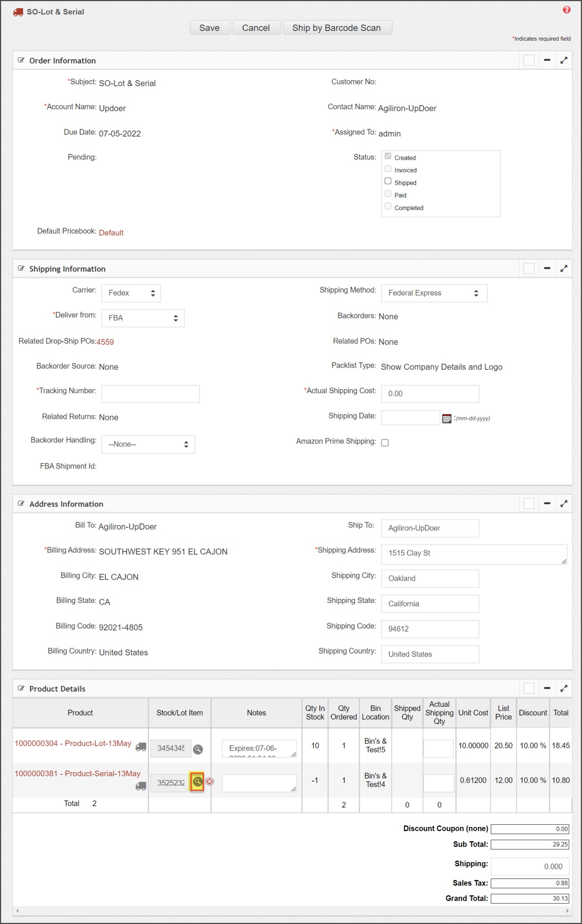The image size is (582, 924).
Task: Click the edit icon beside Product Details
Action: 21,688
